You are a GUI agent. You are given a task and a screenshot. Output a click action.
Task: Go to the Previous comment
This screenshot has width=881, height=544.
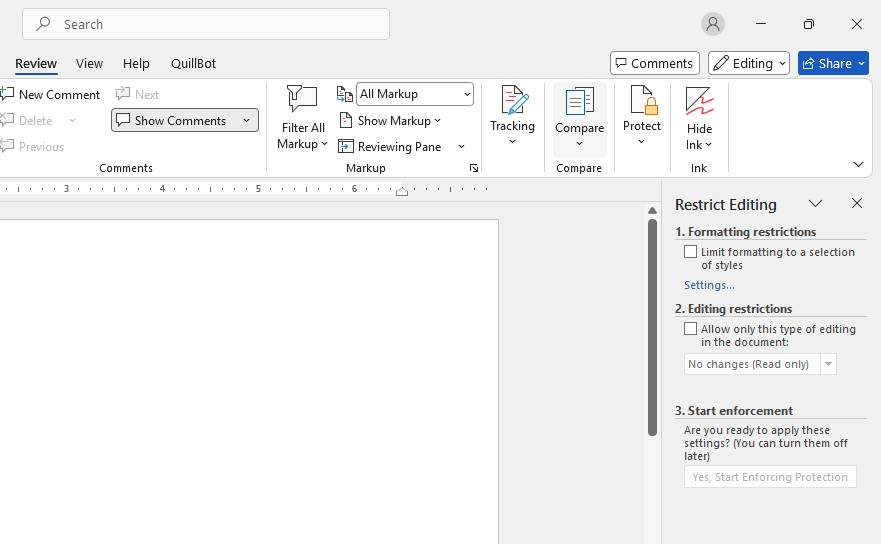point(32,147)
